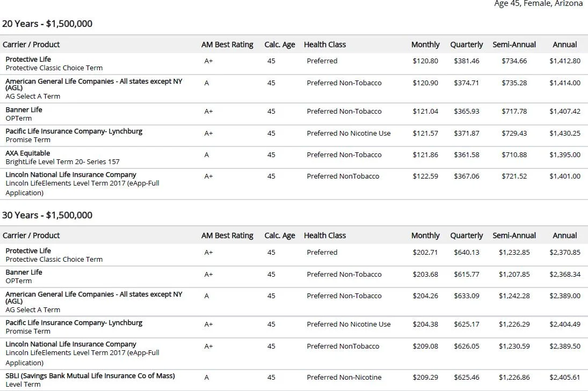Viewport: 588px width, 391px height.
Task: Click the $1,412.80 annual premium
Action: 565,61
